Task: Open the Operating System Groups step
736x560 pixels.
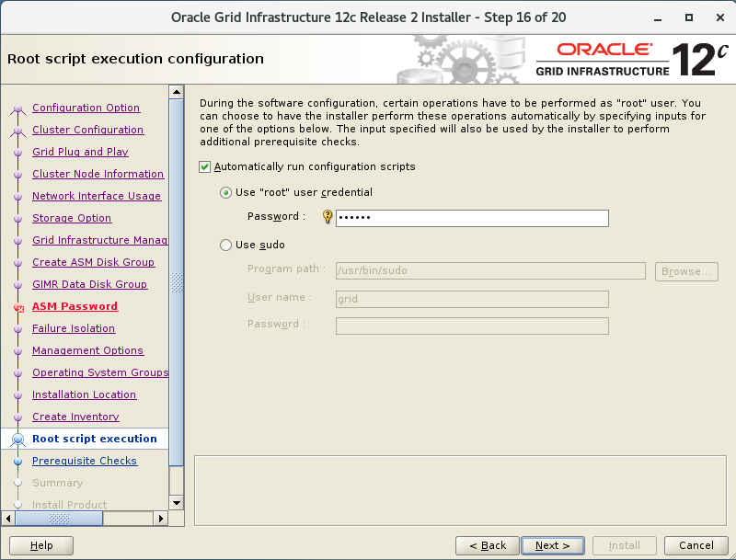Action: (100, 372)
